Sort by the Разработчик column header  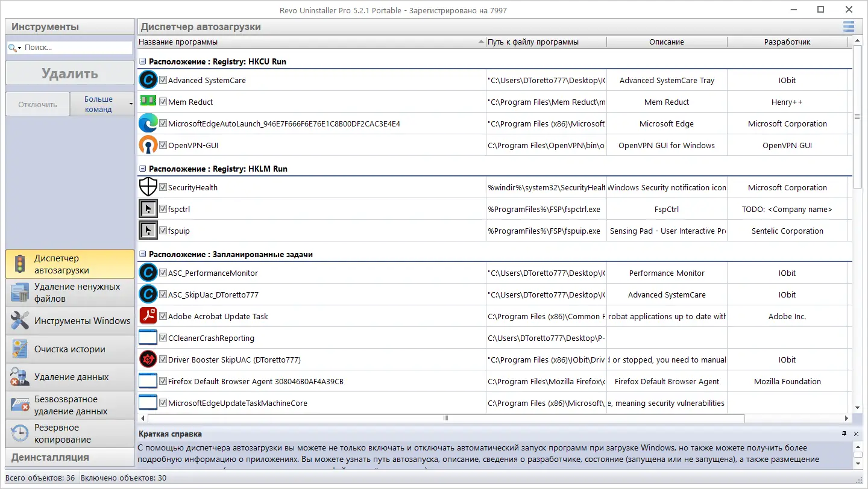click(787, 42)
